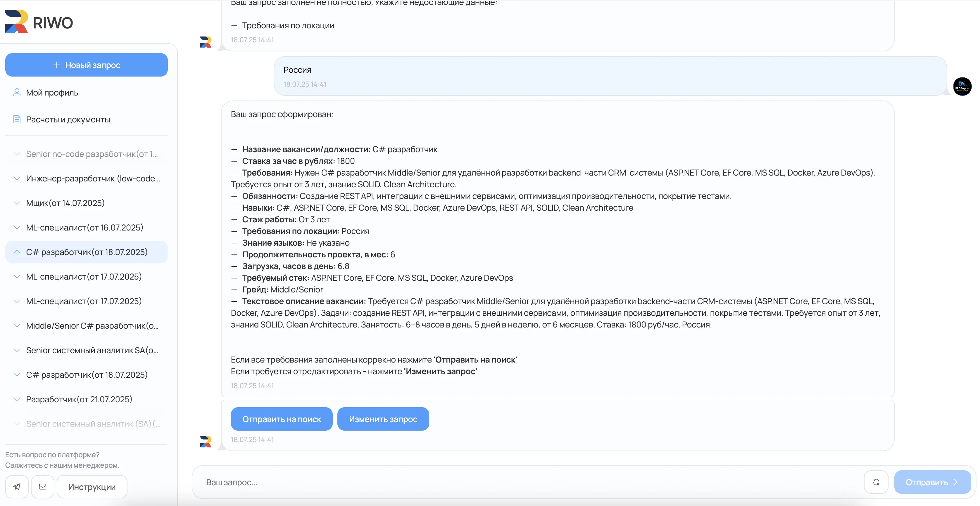The width and height of the screenshot is (980, 506).
Task: Click the Ваш запрос message input field
Action: tap(529, 482)
